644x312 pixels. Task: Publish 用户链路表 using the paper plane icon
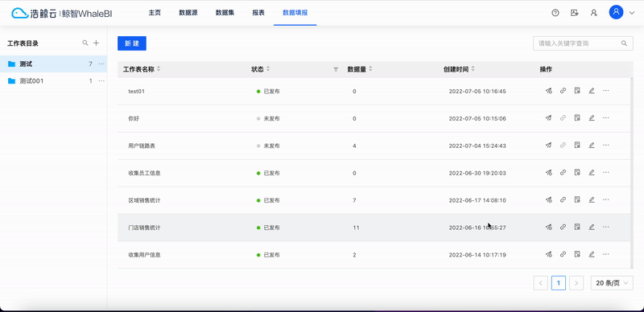point(548,145)
